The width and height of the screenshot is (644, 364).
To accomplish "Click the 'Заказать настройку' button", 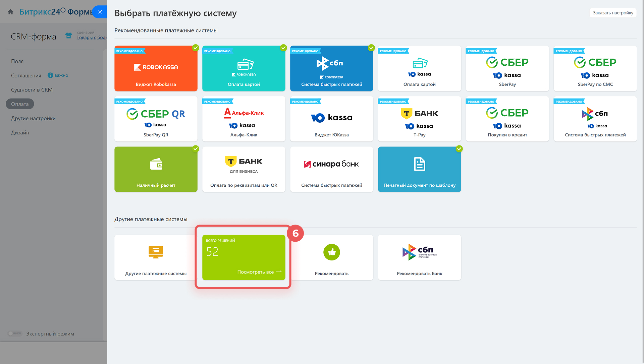I will click(613, 13).
